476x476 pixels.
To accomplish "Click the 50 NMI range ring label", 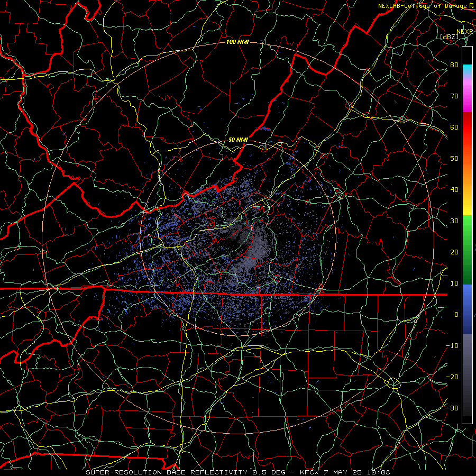I will (238, 140).
